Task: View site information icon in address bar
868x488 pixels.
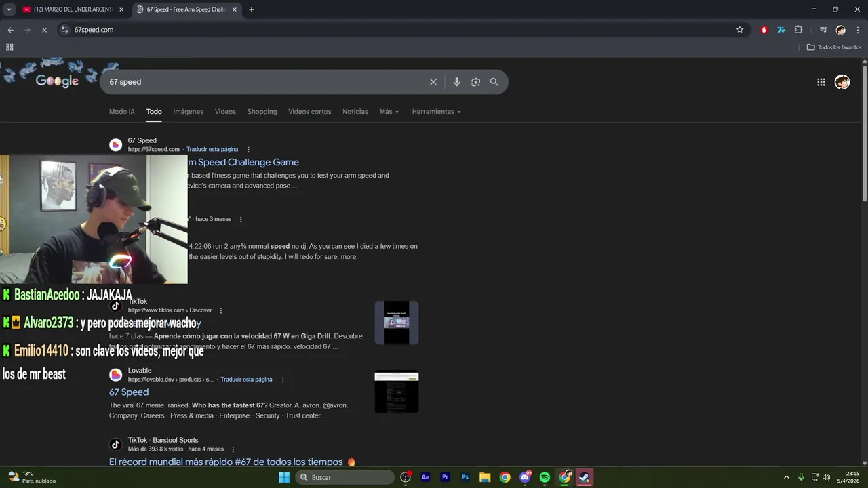Action: point(64,30)
